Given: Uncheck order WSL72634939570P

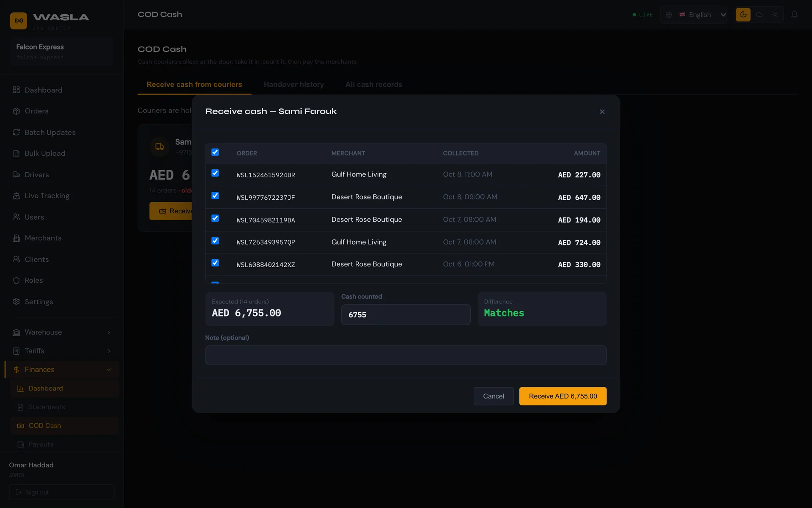Looking at the screenshot, I should click(215, 241).
